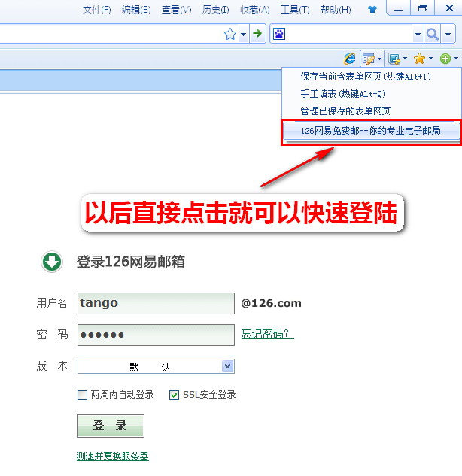Open the 收藏(A) menu
462x476 pixels.
(254, 10)
